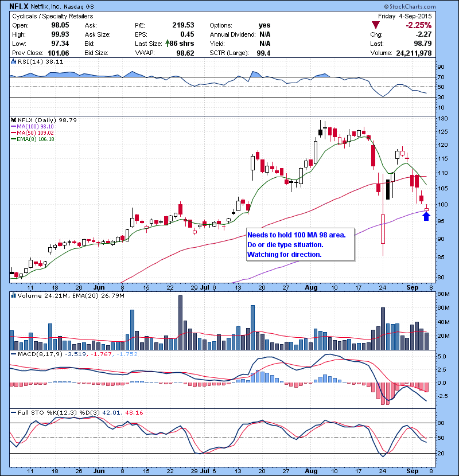Click 'Cyclicals / Specialty Retailers' sector text
This screenshot has height=476, width=459.
point(53,16)
